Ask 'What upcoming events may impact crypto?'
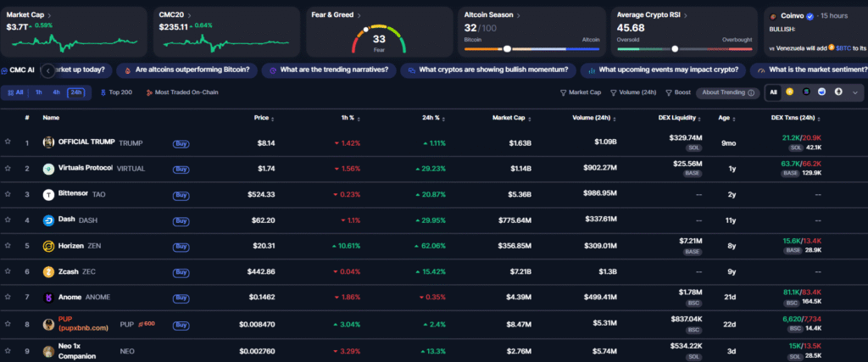Viewport: 868px width, 362px height. coord(662,70)
